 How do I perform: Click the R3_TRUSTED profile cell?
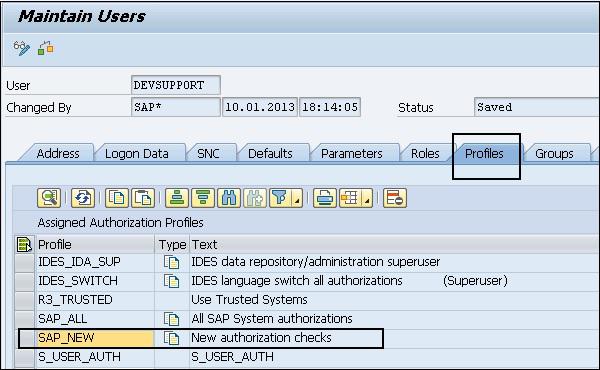[x=95, y=300]
